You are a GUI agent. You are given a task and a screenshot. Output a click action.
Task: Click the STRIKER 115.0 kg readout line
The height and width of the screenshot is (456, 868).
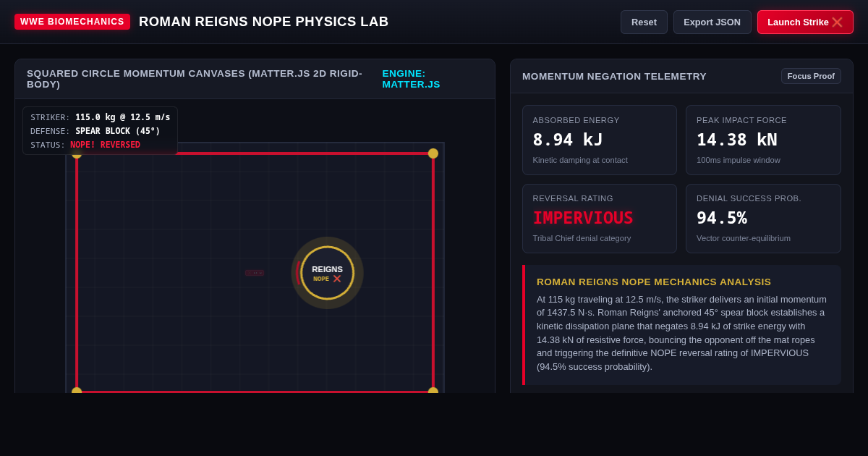pyautogui.click(x=101, y=117)
